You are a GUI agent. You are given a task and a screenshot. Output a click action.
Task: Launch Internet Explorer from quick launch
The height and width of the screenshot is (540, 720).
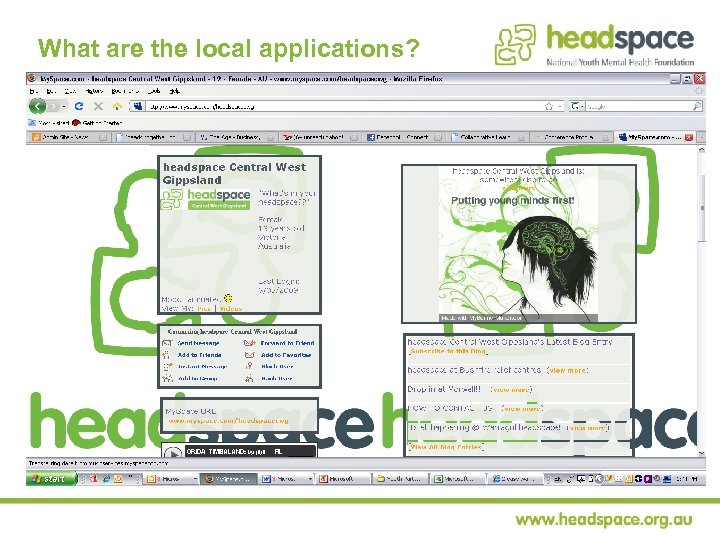pos(106,479)
